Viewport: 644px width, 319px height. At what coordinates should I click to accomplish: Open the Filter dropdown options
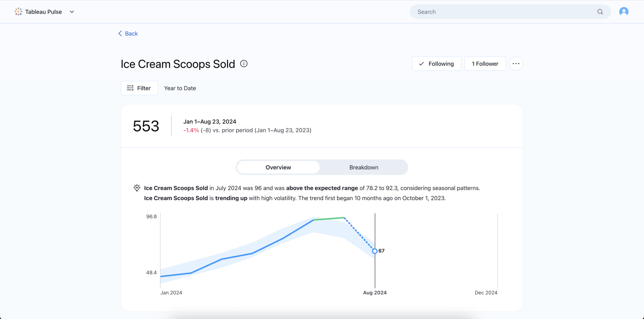click(x=139, y=87)
